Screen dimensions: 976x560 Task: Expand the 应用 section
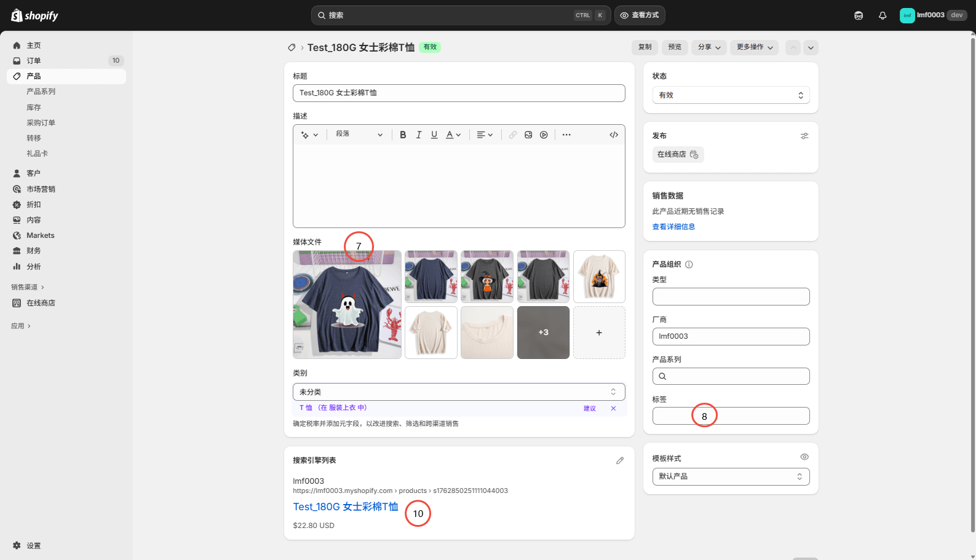pyautogui.click(x=20, y=326)
